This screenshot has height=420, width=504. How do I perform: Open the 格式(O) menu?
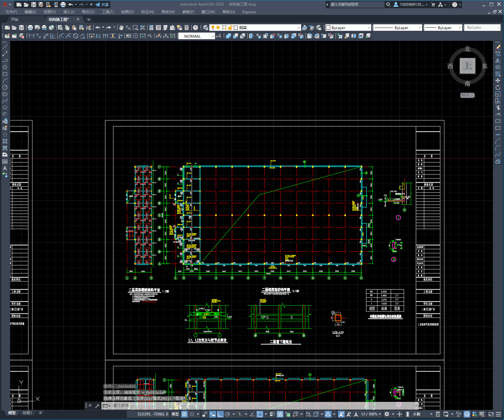88,12
